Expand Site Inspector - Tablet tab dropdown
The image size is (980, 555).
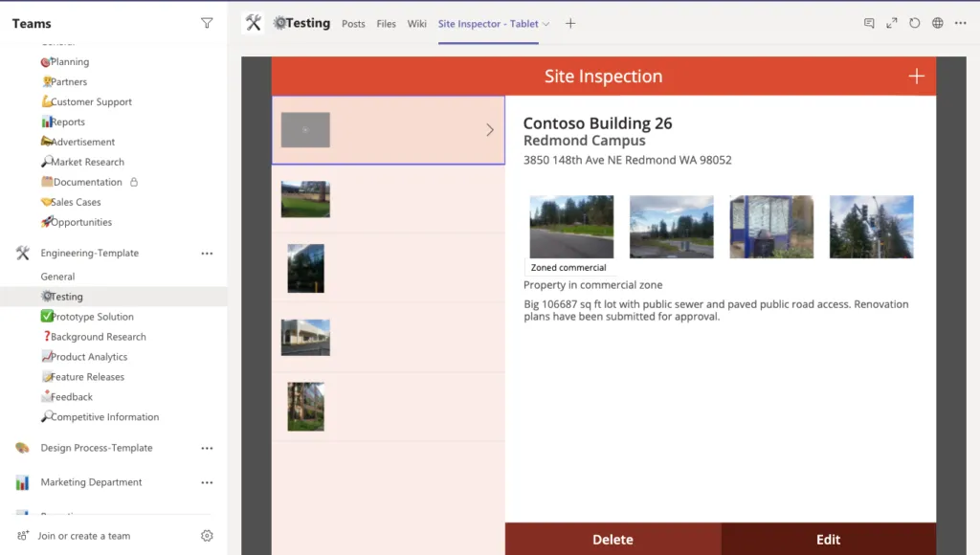[x=546, y=24]
